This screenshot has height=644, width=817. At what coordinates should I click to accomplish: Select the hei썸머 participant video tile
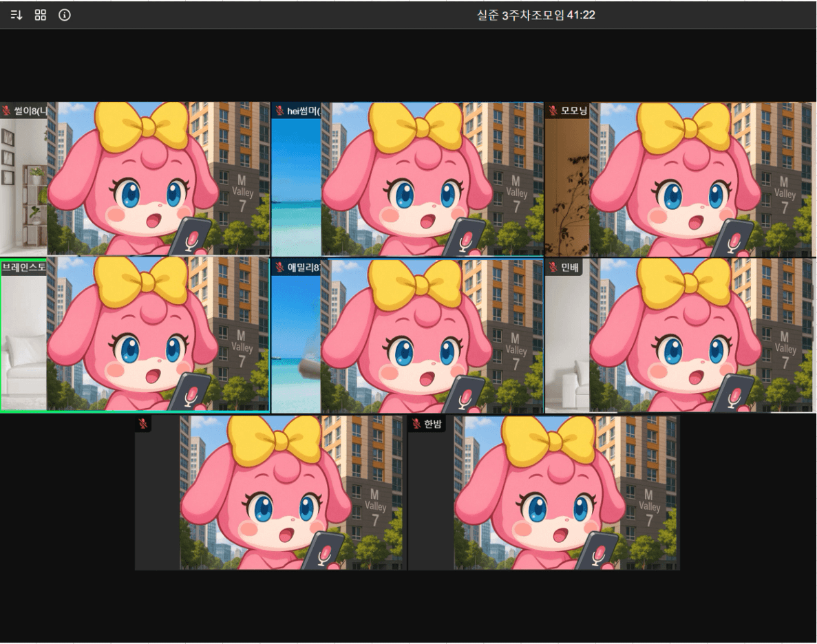(x=407, y=179)
